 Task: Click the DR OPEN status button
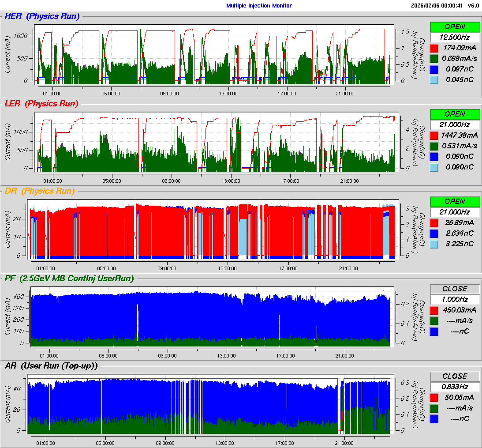click(455, 202)
